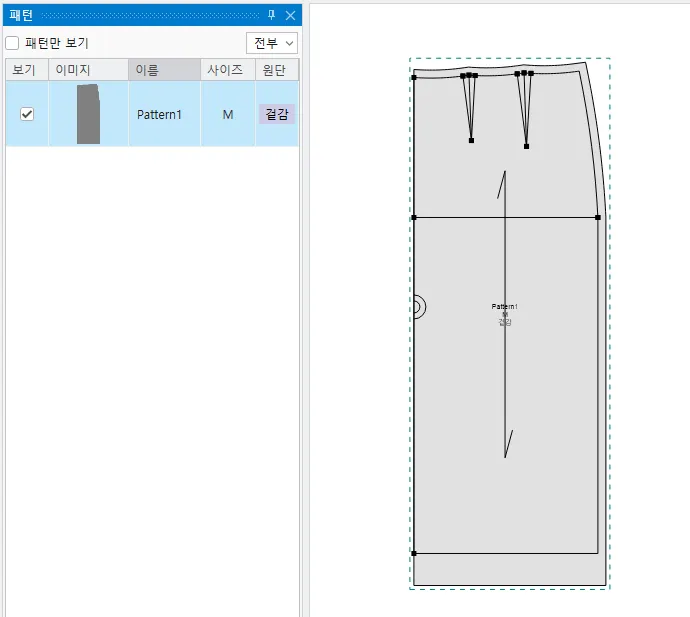
Task: Click the Pattern1 label on the grainline
Action: click(x=504, y=306)
